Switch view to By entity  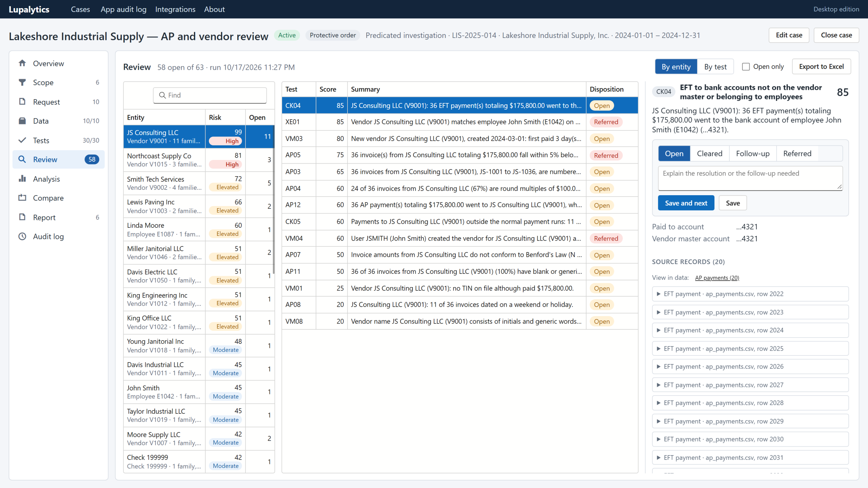point(676,67)
